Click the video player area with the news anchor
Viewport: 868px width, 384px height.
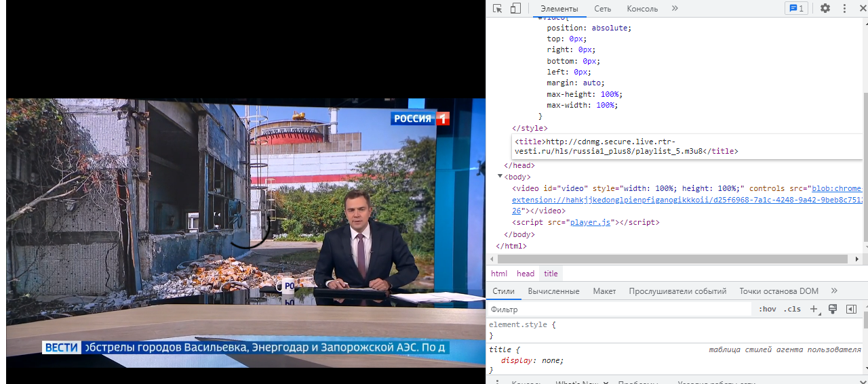245,233
